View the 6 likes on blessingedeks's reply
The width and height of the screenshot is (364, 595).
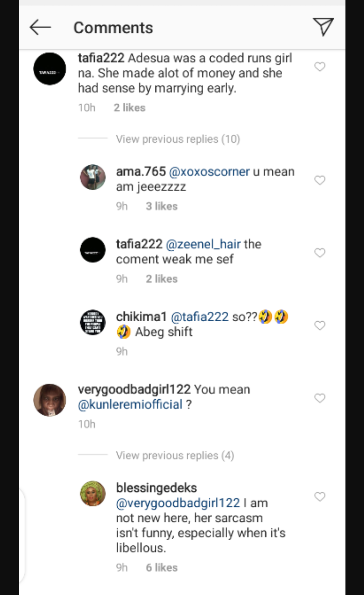coord(161,568)
